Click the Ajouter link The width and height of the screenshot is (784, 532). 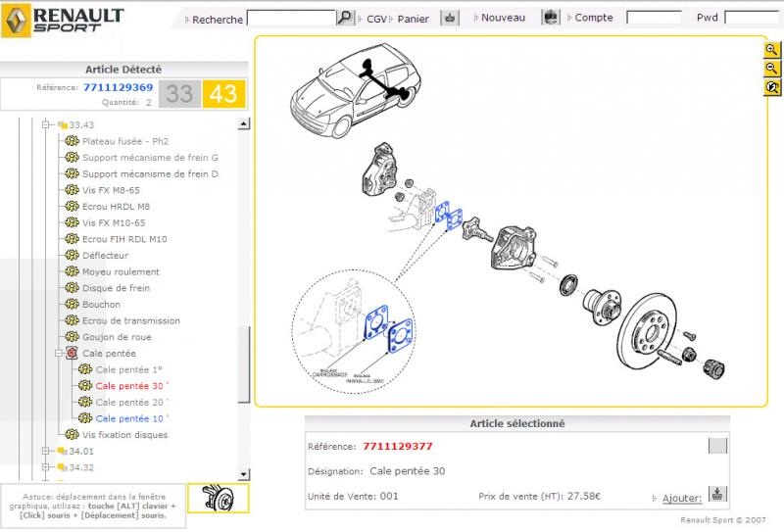(x=681, y=498)
